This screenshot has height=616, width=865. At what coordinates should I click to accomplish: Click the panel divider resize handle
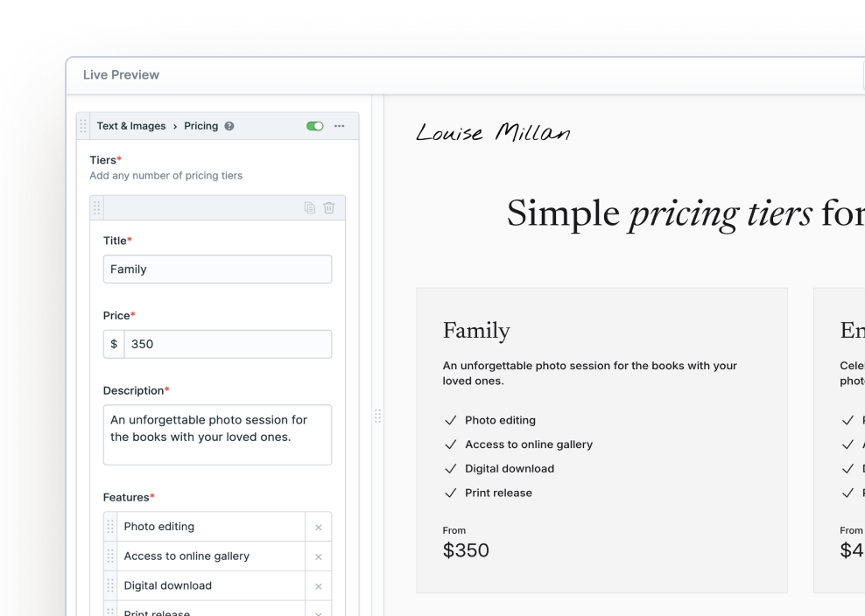[378, 416]
